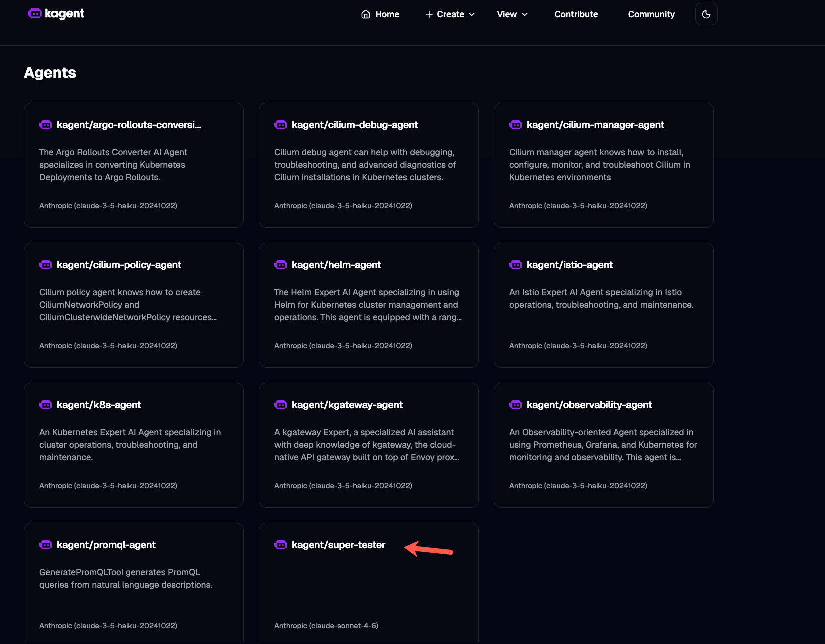The height and width of the screenshot is (644, 825).
Task: Open kagent/cilium-policy-agent title link
Action: pos(119,265)
